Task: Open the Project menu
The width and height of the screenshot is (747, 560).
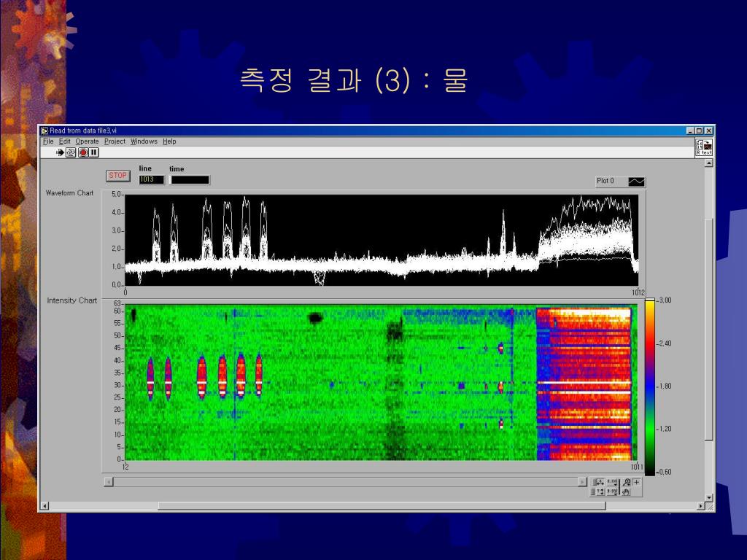Action: (115, 141)
